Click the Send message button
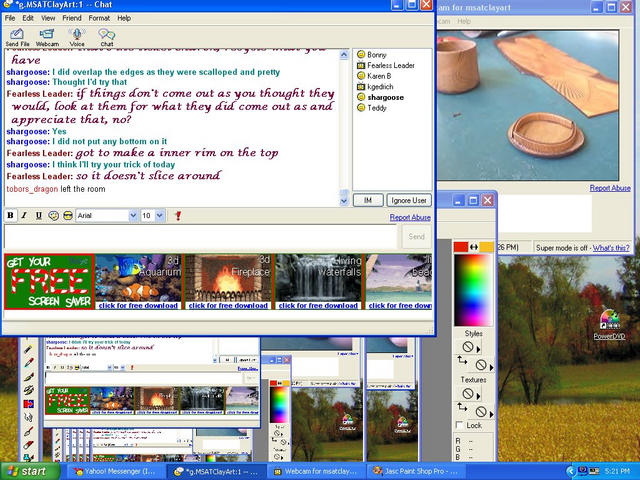This screenshot has height=480, width=640. [x=417, y=236]
